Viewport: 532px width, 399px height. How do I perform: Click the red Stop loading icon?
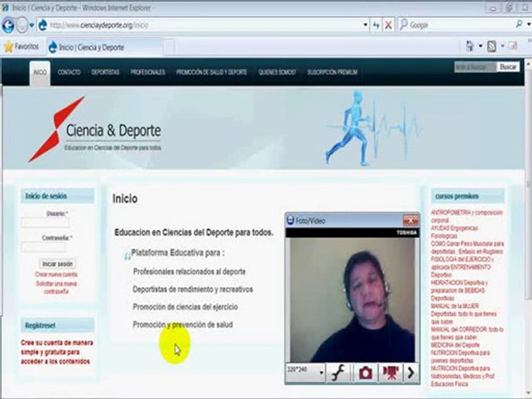388,25
